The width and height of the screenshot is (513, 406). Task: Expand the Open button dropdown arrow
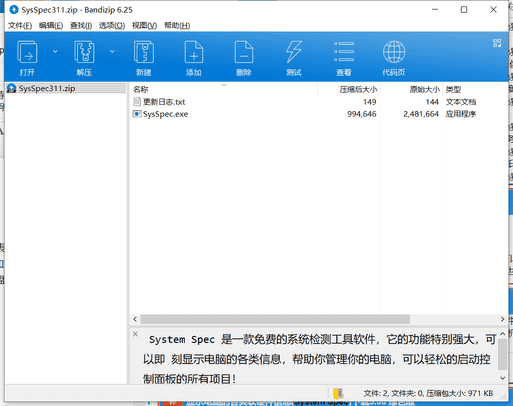click(x=55, y=51)
